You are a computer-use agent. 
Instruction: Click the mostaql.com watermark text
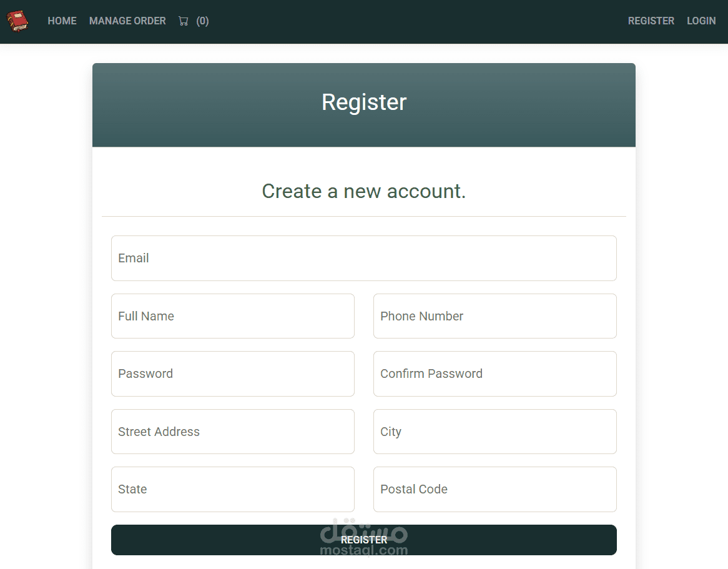[363, 551]
